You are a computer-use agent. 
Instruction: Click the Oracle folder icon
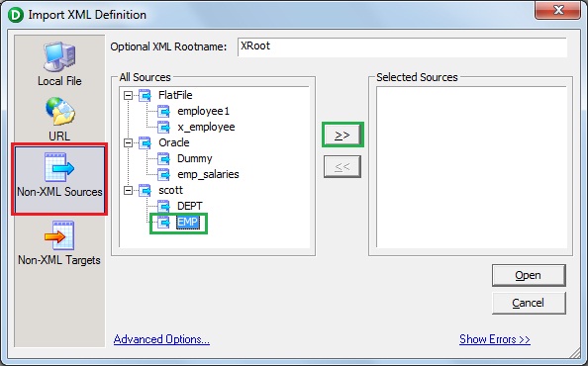[145, 142]
